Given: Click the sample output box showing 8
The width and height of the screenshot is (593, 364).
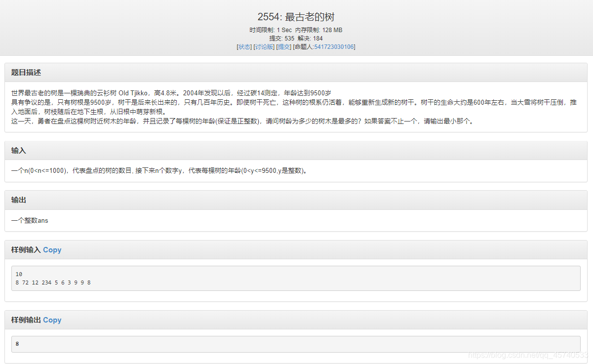Looking at the screenshot, I should point(296,344).
